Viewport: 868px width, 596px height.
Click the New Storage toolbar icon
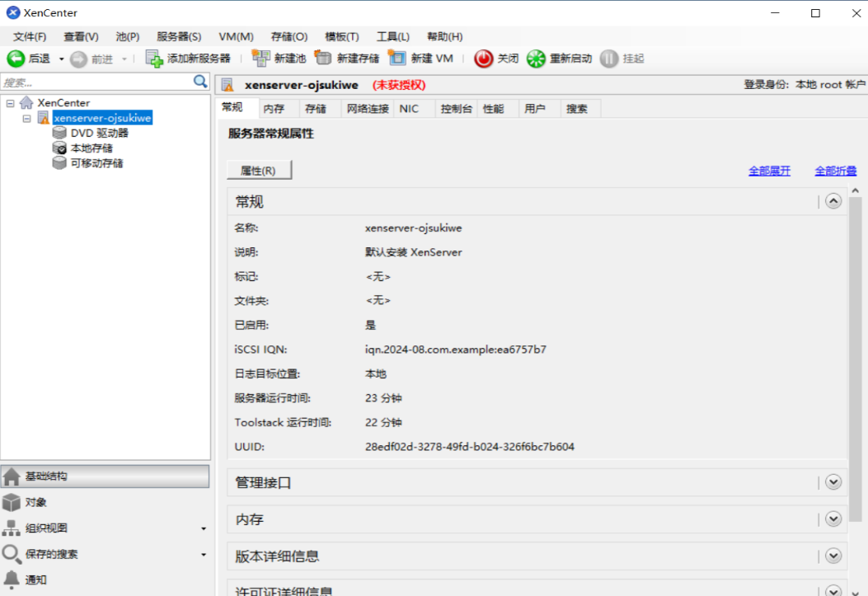[323, 58]
